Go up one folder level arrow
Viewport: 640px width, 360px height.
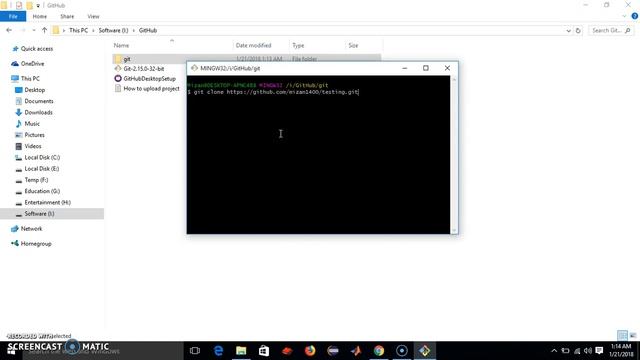pyautogui.click(x=44, y=30)
